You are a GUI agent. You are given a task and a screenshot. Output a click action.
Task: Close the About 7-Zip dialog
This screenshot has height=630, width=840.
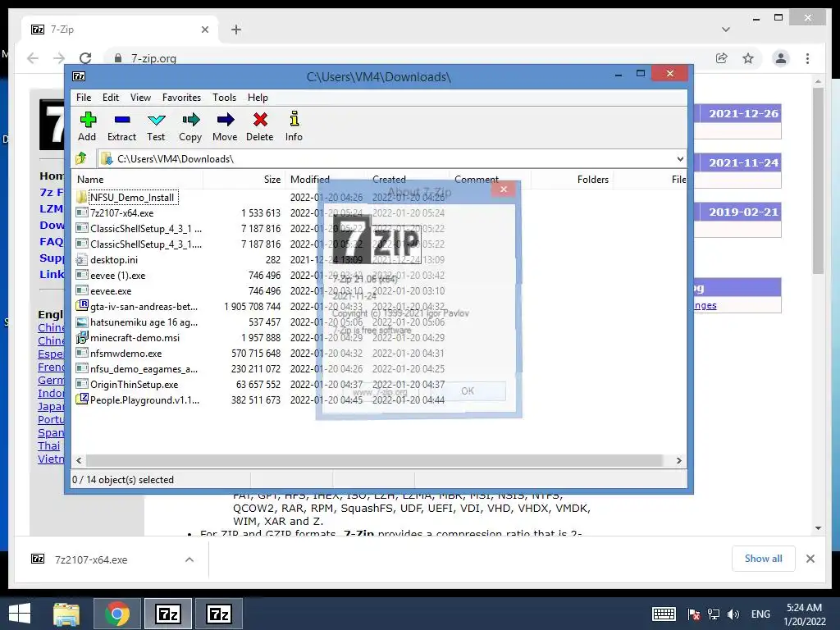point(504,189)
